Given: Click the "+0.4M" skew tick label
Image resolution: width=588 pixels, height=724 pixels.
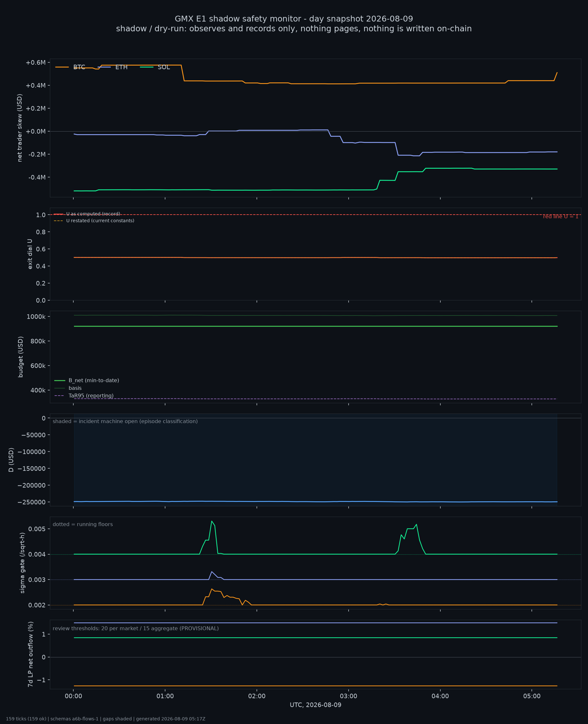Looking at the screenshot, I should (x=36, y=85).
